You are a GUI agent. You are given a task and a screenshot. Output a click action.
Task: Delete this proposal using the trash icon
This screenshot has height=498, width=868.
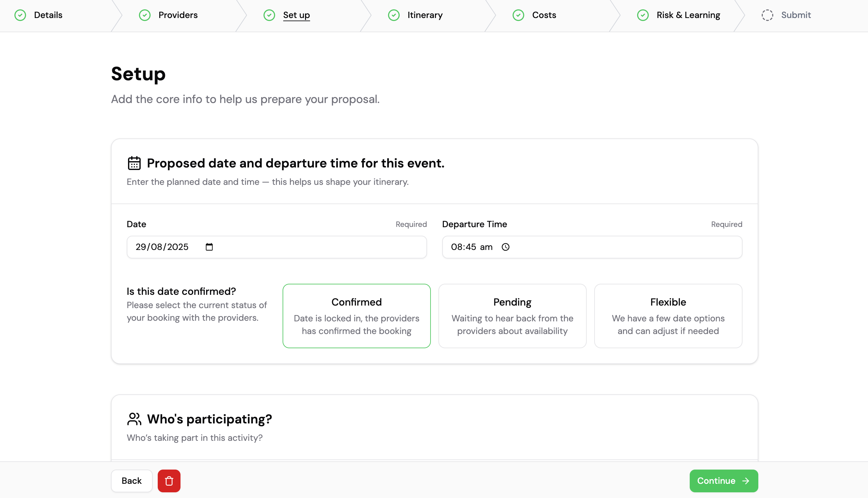[x=169, y=481]
